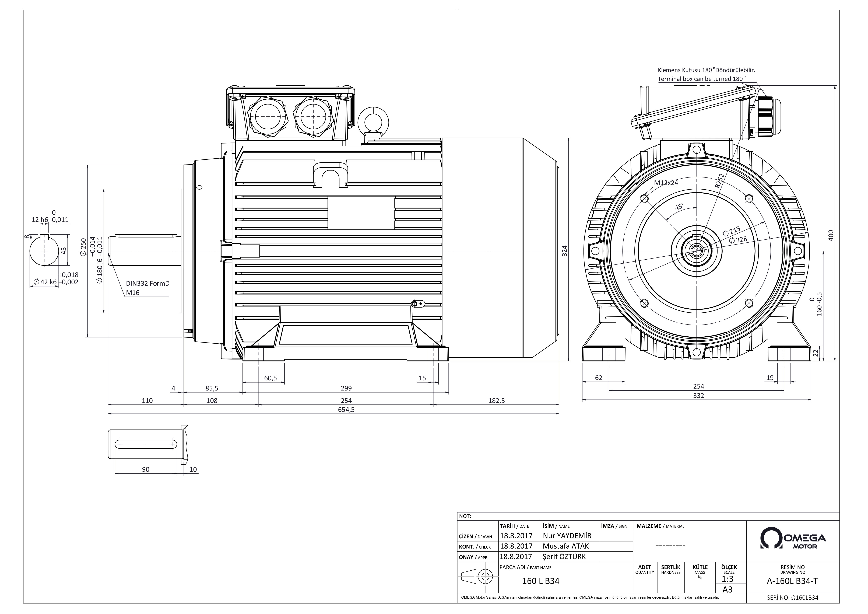
Task: Click the left cable gland on terminal box
Action: pyautogui.click(x=268, y=116)
